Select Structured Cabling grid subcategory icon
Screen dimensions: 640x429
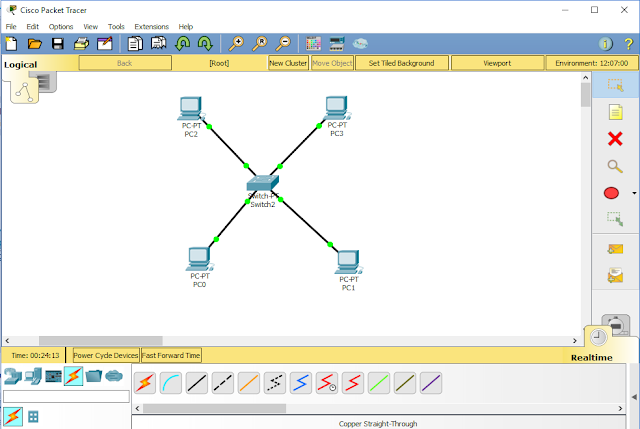[x=33, y=417]
